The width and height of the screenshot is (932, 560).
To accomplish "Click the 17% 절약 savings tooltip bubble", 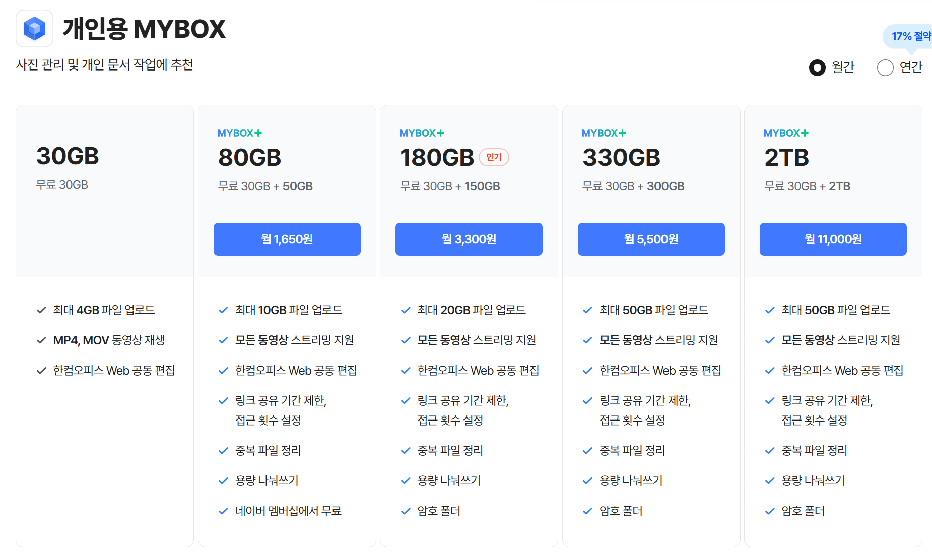I will click(910, 36).
